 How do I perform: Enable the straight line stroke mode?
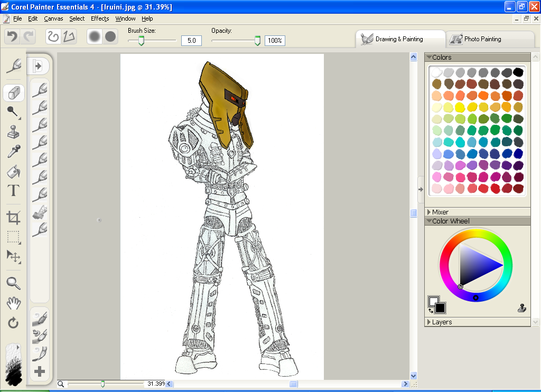[x=68, y=36]
